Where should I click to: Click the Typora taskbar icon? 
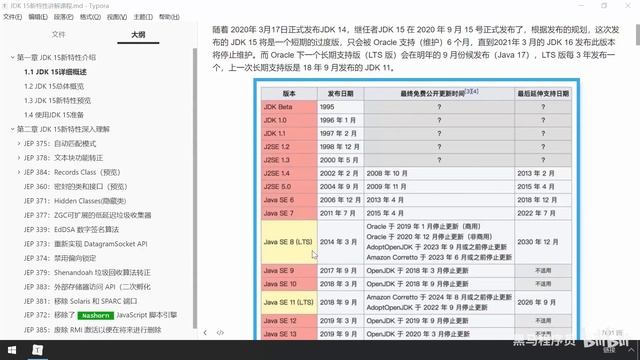point(38,350)
